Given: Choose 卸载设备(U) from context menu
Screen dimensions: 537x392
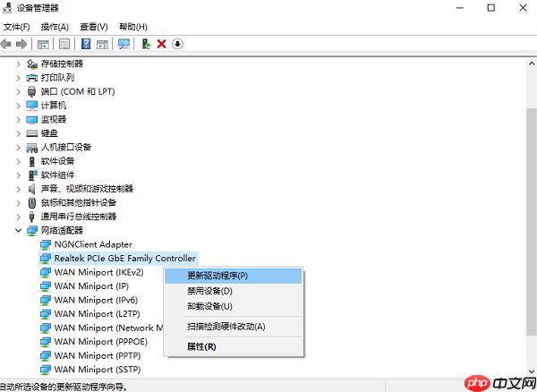Looking at the screenshot, I should (234, 306).
